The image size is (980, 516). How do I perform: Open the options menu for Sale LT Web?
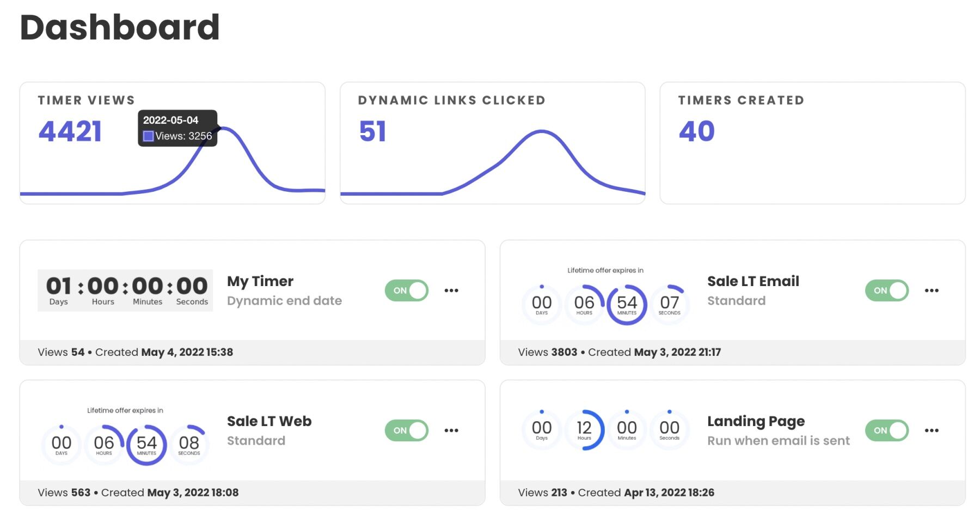[x=451, y=430]
